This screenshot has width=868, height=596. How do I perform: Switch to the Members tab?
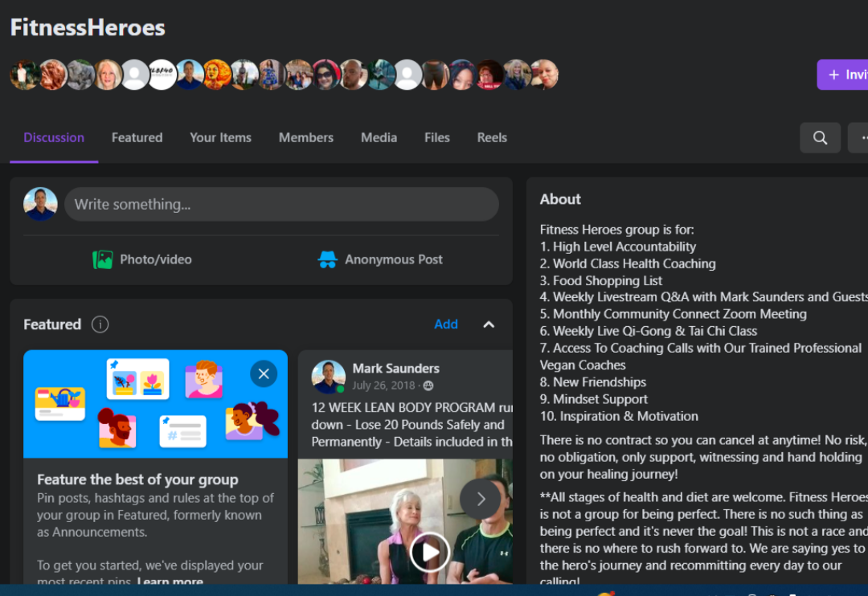click(x=305, y=137)
